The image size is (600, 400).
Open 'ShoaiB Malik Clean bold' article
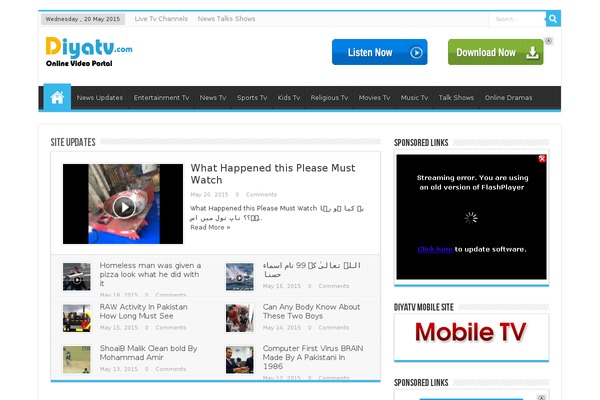tap(148, 353)
